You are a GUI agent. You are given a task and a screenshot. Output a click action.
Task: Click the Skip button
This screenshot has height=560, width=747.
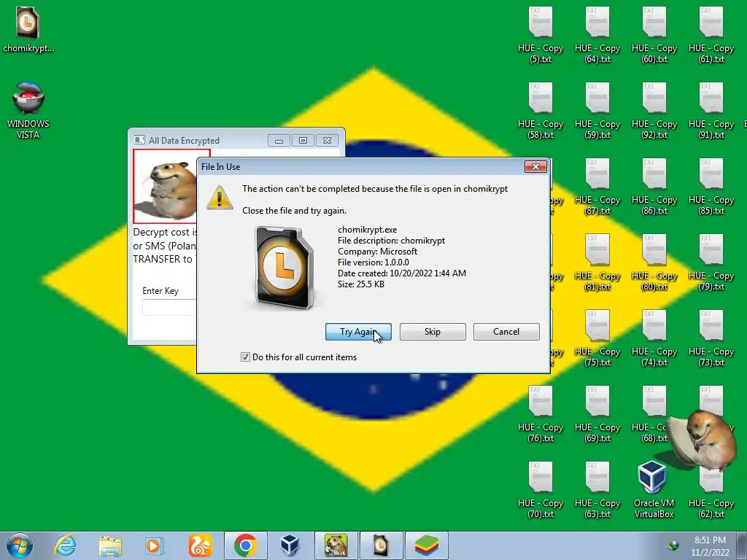pyautogui.click(x=433, y=332)
